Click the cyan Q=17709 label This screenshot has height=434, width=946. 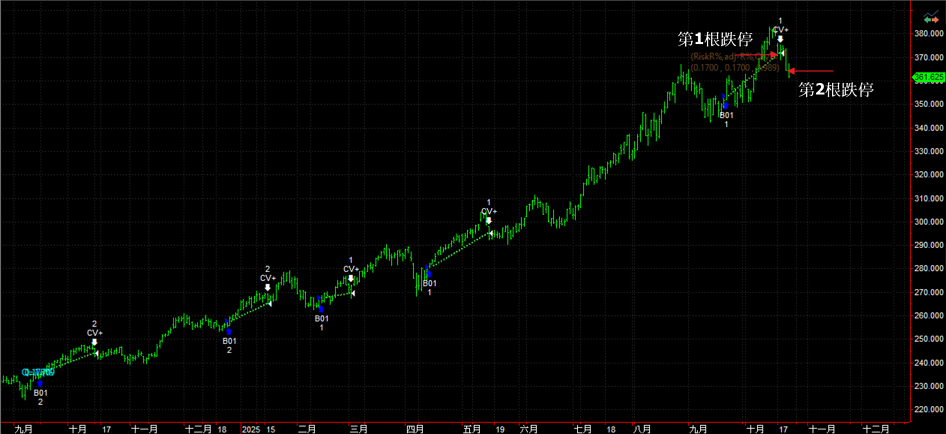pos(39,372)
